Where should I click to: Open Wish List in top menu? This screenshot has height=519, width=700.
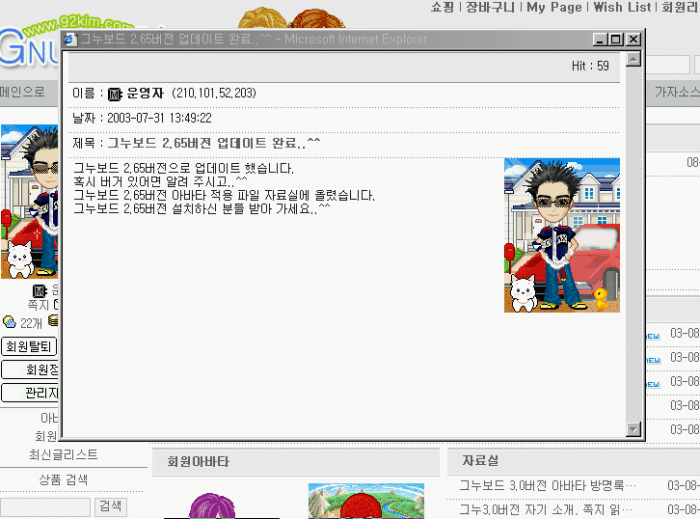622,7
